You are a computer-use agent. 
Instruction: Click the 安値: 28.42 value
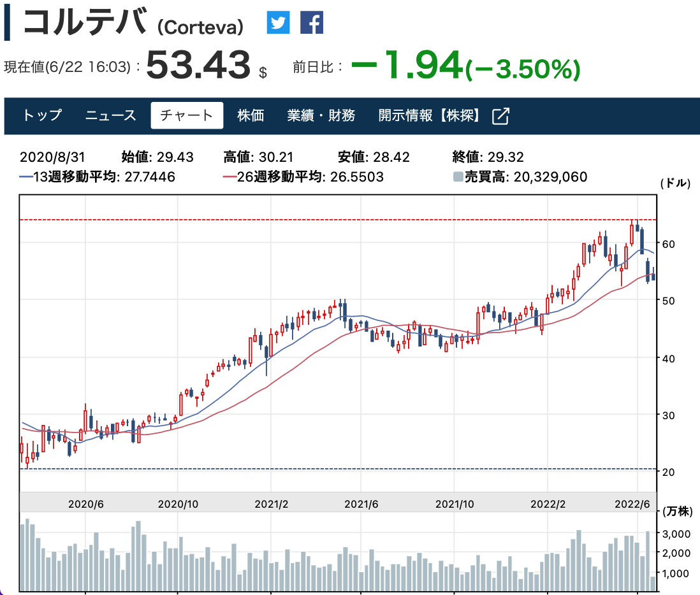click(x=374, y=157)
